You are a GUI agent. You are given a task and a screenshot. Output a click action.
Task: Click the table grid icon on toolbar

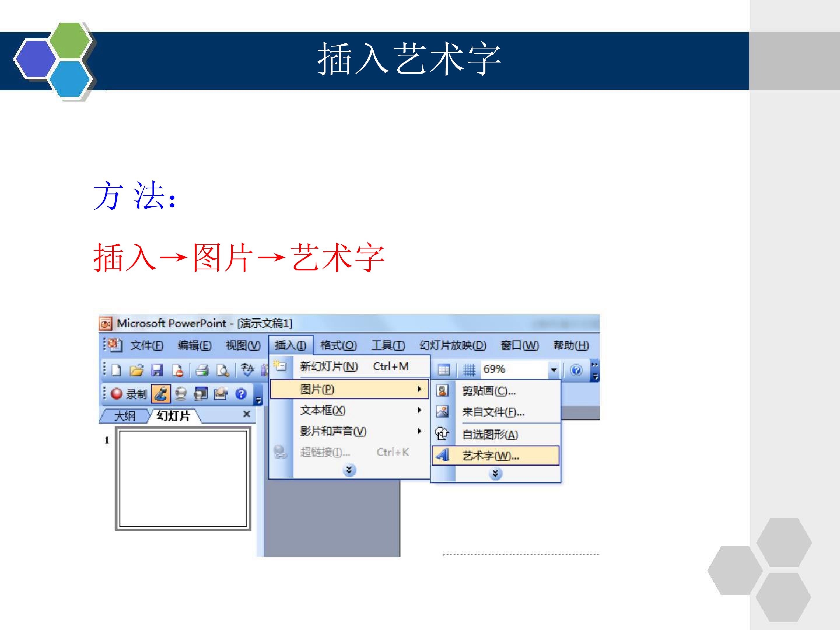[444, 370]
